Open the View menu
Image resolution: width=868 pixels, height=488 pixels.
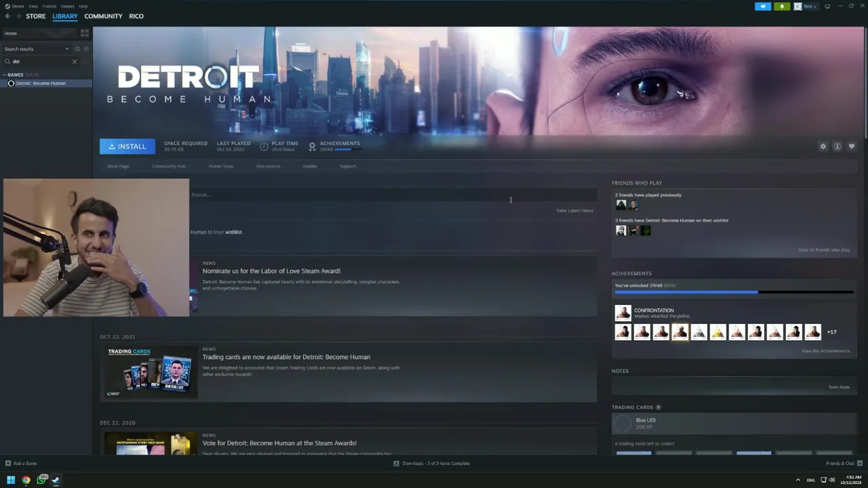(x=33, y=6)
